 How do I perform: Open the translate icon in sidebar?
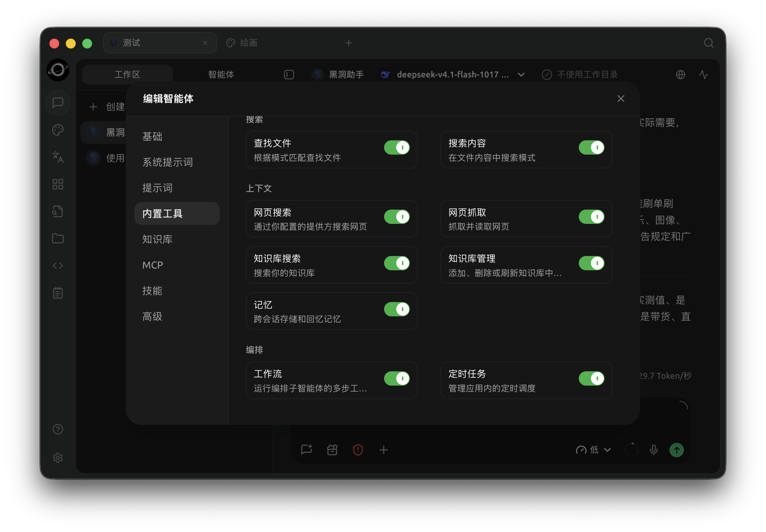coord(58,157)
